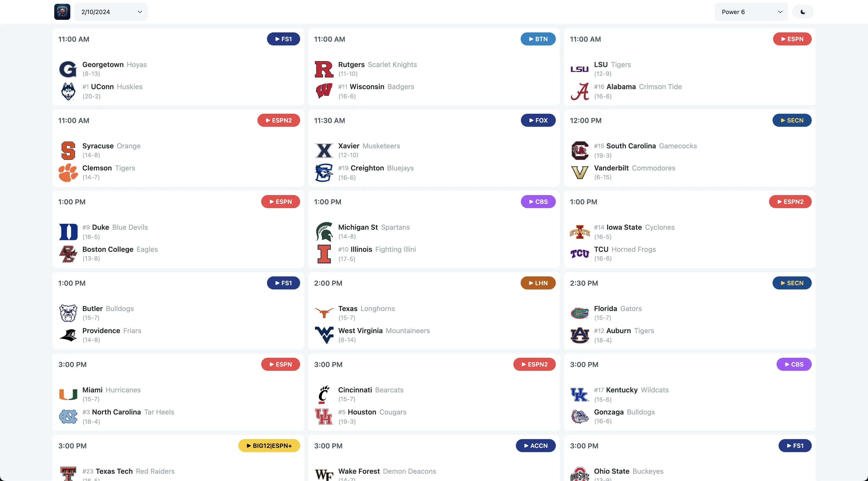Viewport: 868px width, 481px height.
Task: Toggle dark mode with the moon icon
Action: click(803, 12)
